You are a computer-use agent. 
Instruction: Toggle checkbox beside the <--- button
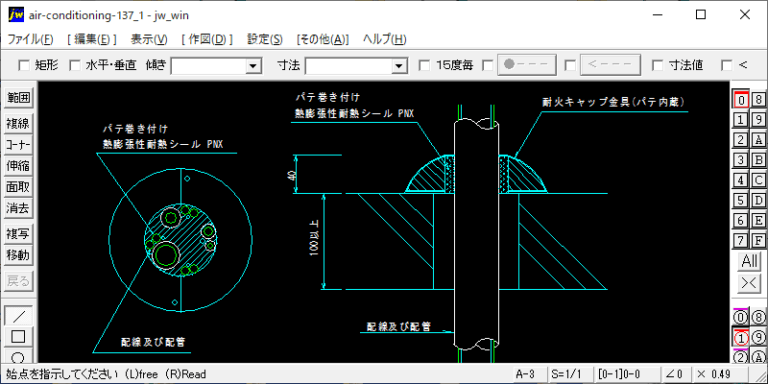coord(570,65)
